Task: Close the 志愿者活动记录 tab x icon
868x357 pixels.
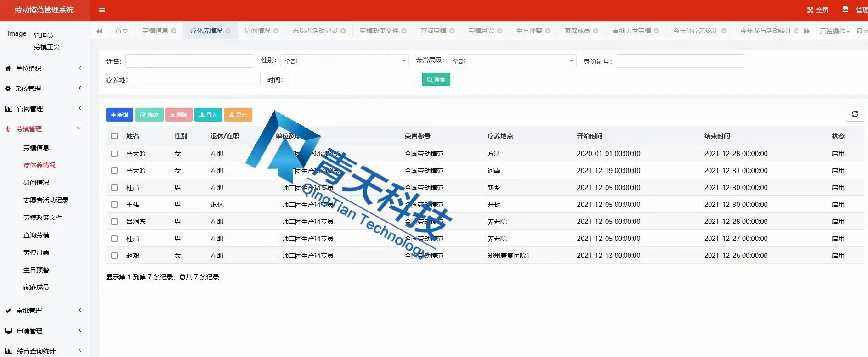Action: [343, 31]
